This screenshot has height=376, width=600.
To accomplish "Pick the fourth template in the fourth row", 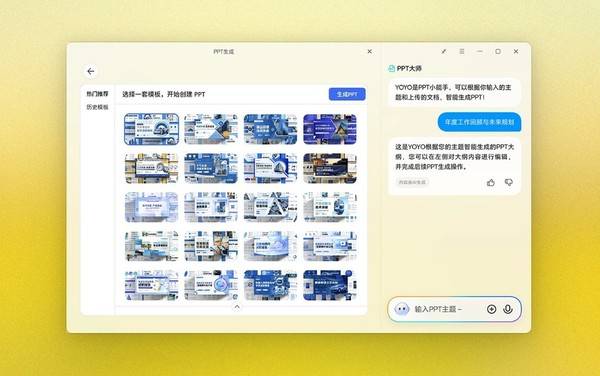I will coord(330,246).
